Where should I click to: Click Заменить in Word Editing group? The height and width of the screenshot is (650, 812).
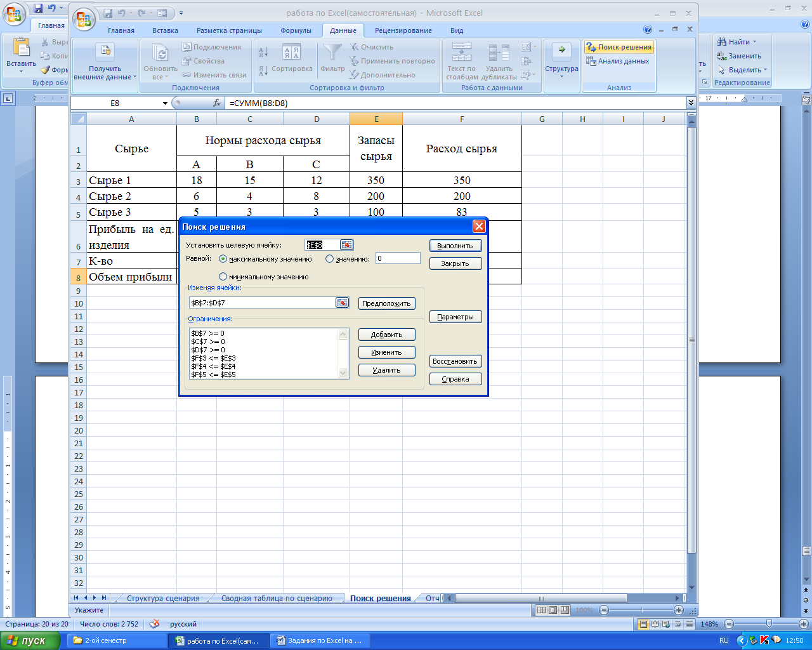pyautogui.click(x=739, y=56)
